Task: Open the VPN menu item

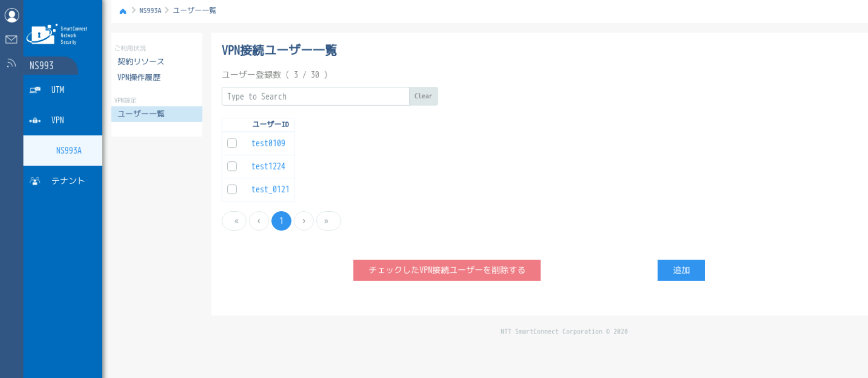Action: 63,120
